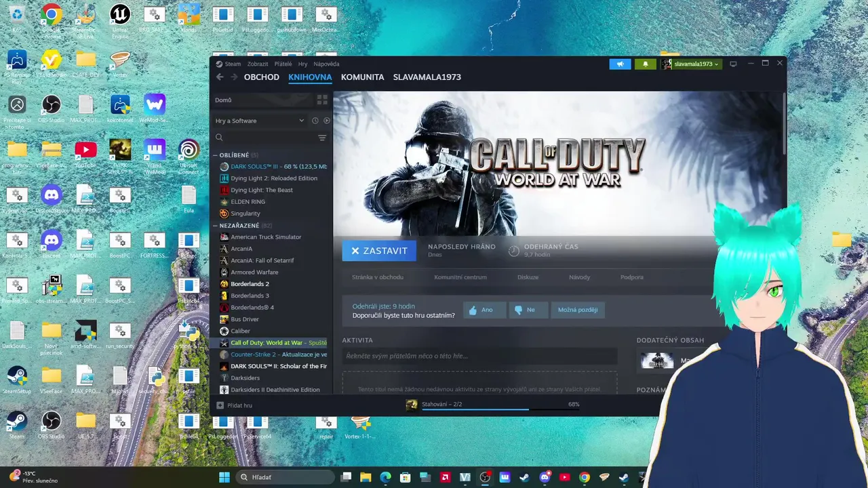Click the magnifier search icon in library sidebar
Viewport: 868px width, 488px height.
coord(219,138)
